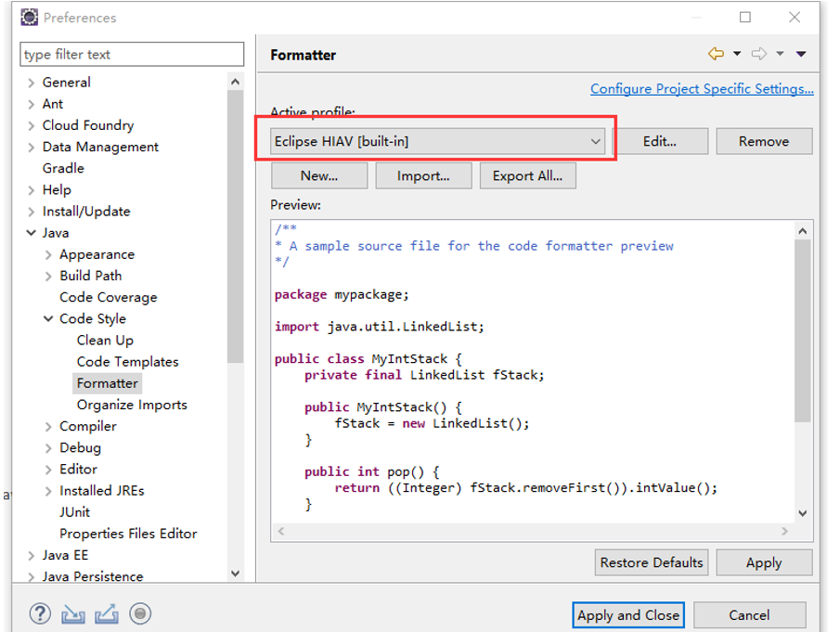This screenshot has width=840, height=632.
Task: Click the Apply and Close button
Action: (x=628, y=614)
